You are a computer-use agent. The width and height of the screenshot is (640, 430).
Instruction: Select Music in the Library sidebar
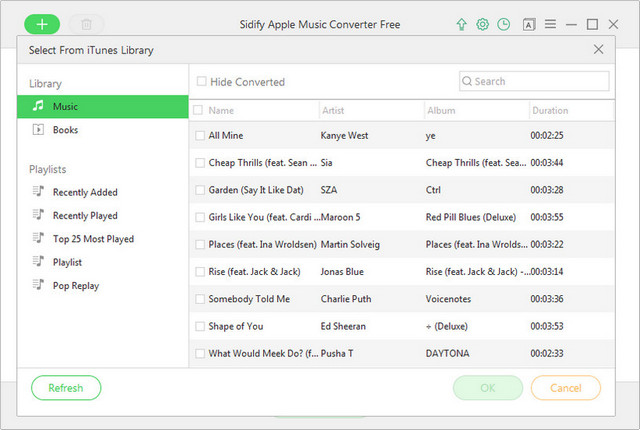66,106
